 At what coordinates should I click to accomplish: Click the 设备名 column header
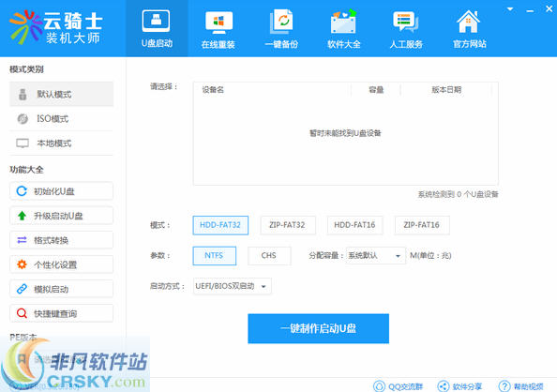[x=213, y=90]
